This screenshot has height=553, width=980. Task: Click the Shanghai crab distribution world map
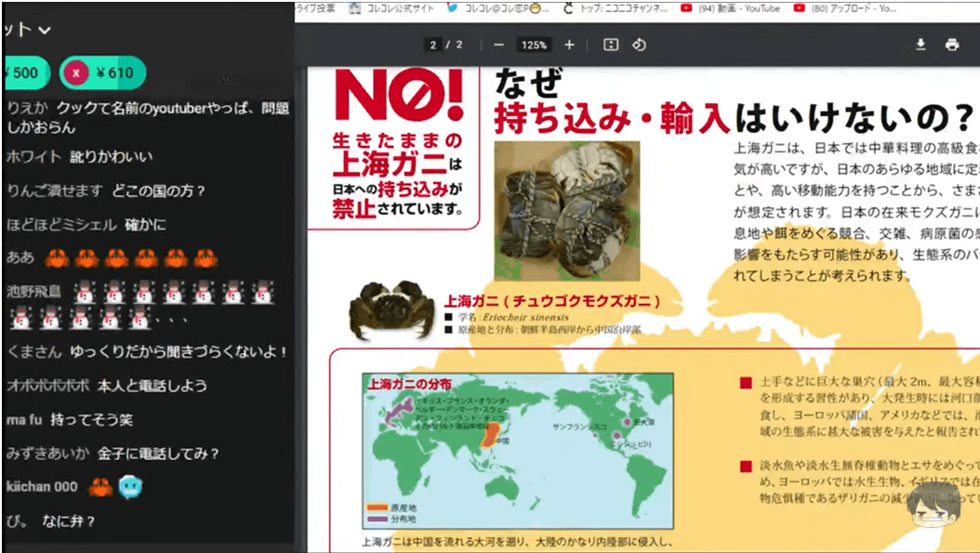[517, 450]
